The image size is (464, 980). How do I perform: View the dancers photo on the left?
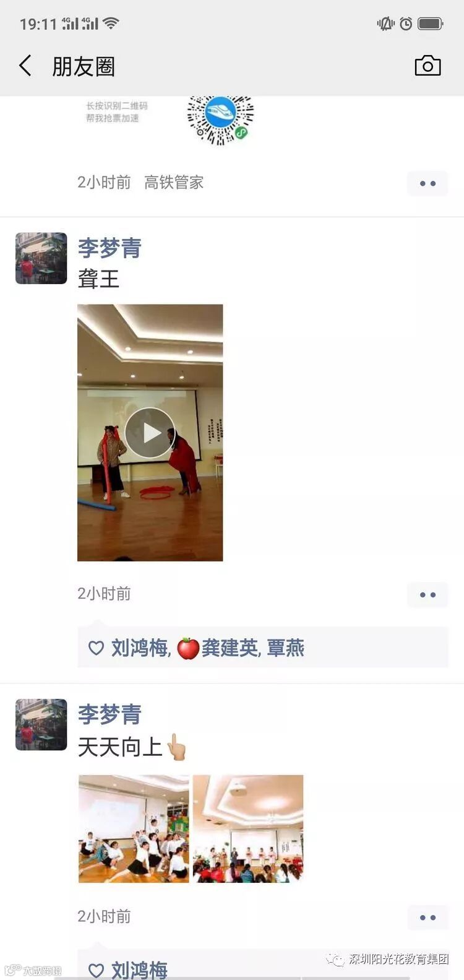(x=134, y=828)
